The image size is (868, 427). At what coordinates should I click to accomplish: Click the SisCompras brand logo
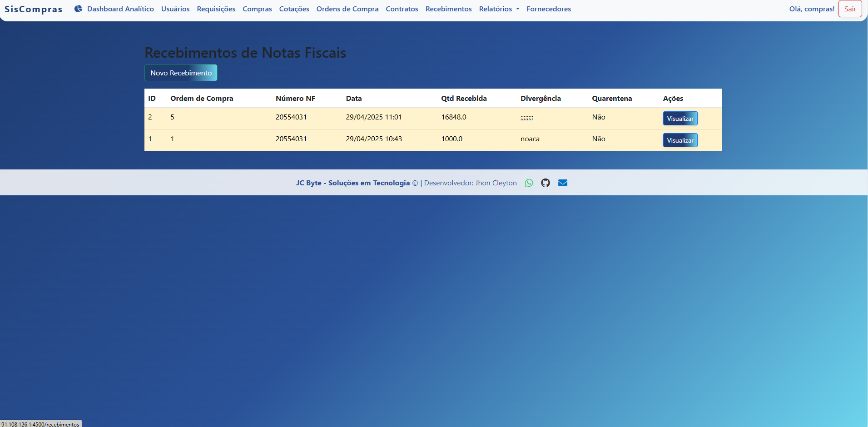tap(34, 9)
